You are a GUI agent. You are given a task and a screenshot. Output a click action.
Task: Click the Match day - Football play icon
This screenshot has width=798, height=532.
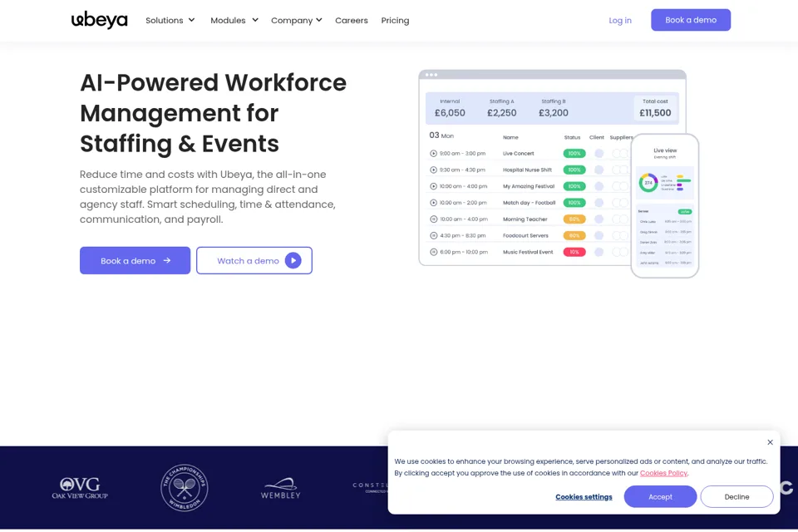pos(434,203)
